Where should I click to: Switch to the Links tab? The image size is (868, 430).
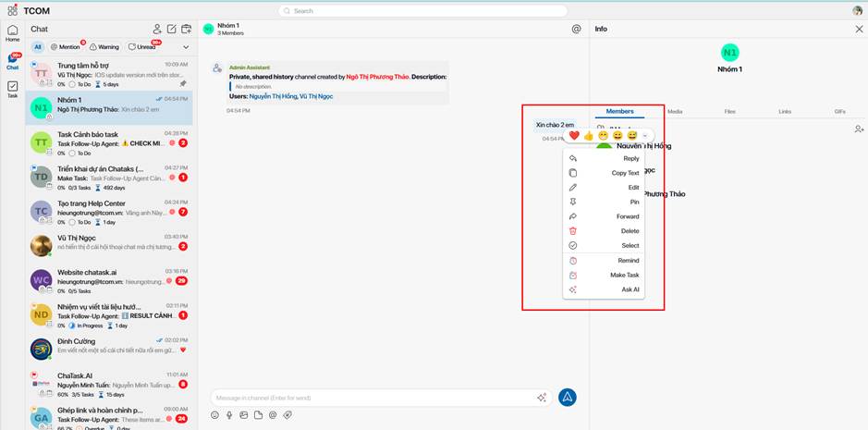click(785, 111)
